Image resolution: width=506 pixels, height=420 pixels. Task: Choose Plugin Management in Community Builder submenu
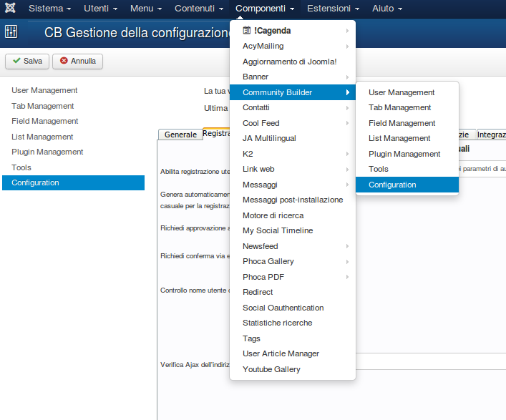(x=407, y=154)
